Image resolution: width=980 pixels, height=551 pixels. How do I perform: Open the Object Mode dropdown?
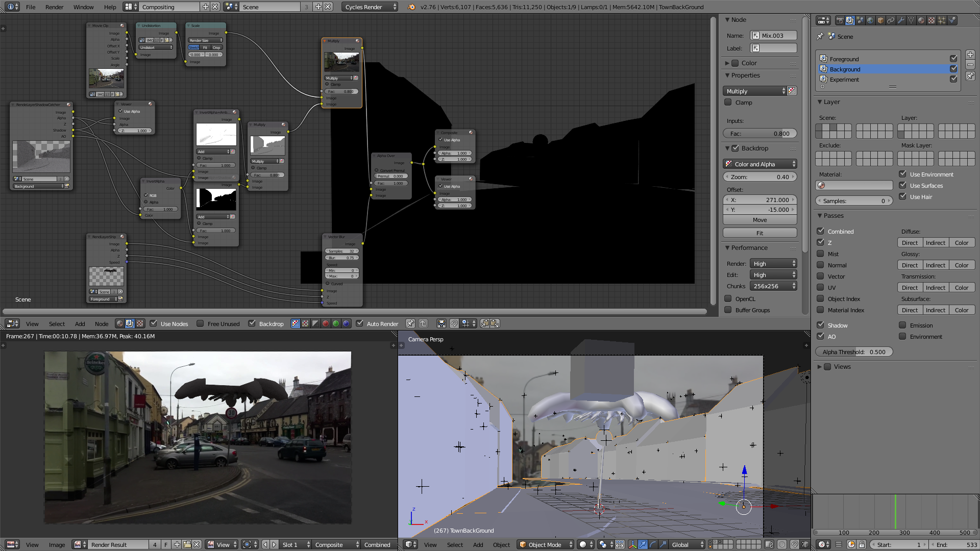coord(546,544)
